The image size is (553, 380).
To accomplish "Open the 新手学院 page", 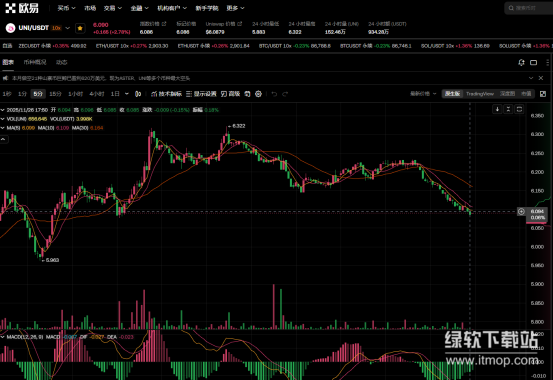I will click(x=207, y=8).
